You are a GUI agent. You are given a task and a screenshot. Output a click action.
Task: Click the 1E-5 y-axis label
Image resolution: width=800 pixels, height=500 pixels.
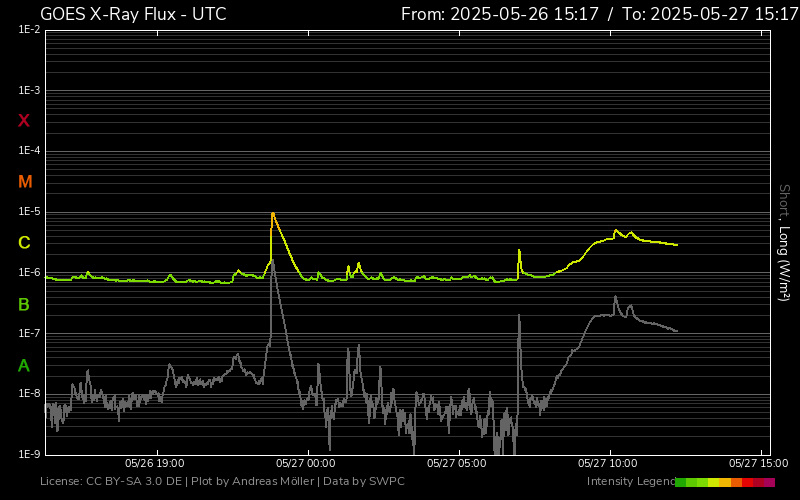click(x=29, y=212)
